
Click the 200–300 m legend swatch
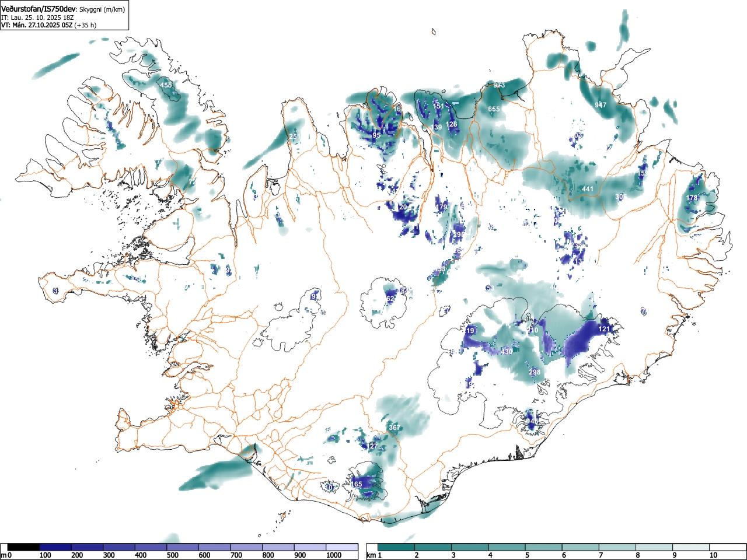[88, 547]
